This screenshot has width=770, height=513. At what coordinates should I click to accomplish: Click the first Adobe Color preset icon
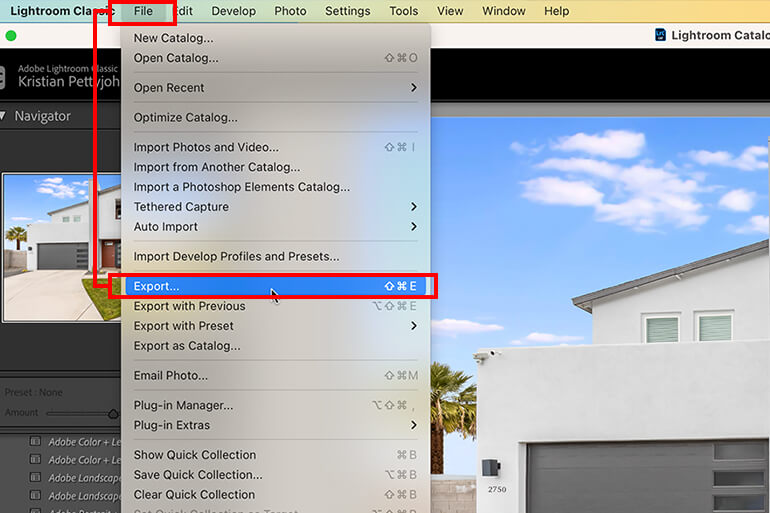click(x=35, y=441)
